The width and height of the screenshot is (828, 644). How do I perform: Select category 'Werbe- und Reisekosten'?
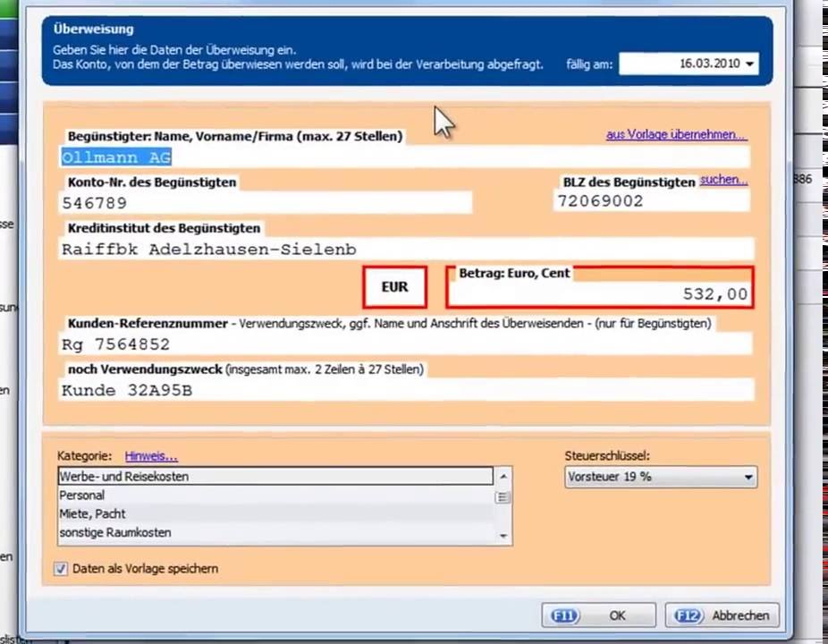[x=275, y=476]
